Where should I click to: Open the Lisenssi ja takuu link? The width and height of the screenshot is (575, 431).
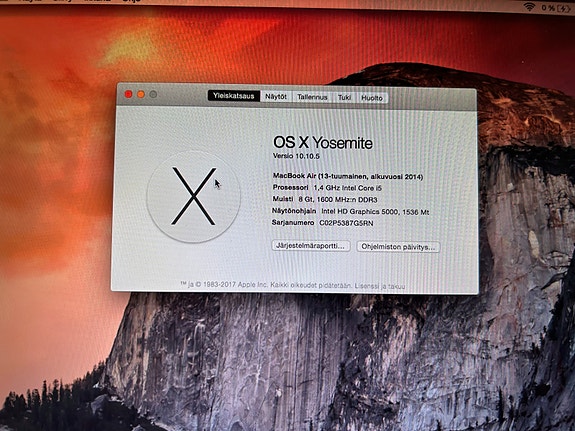[x=380, y=286]
